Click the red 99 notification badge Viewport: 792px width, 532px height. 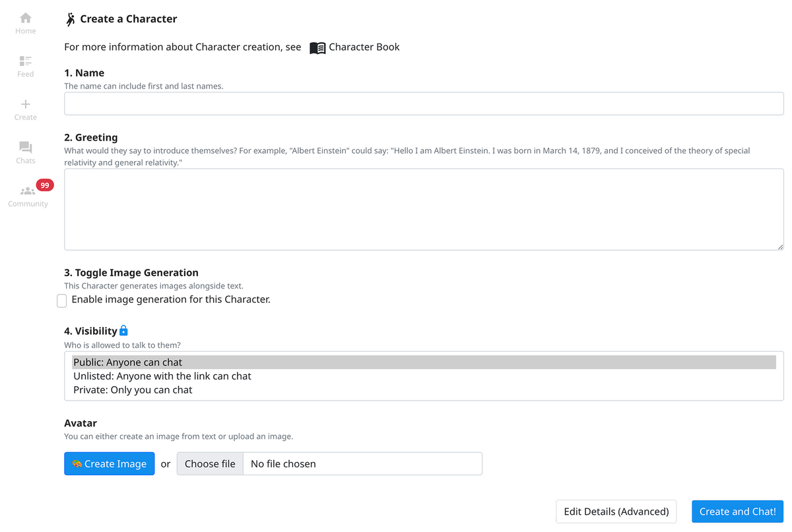44,185
